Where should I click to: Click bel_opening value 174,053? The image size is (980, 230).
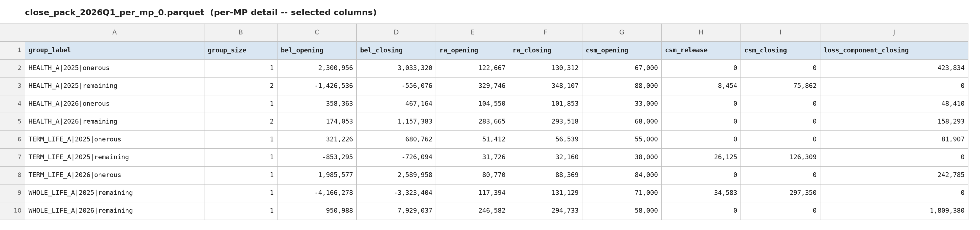tap(317, 122)
